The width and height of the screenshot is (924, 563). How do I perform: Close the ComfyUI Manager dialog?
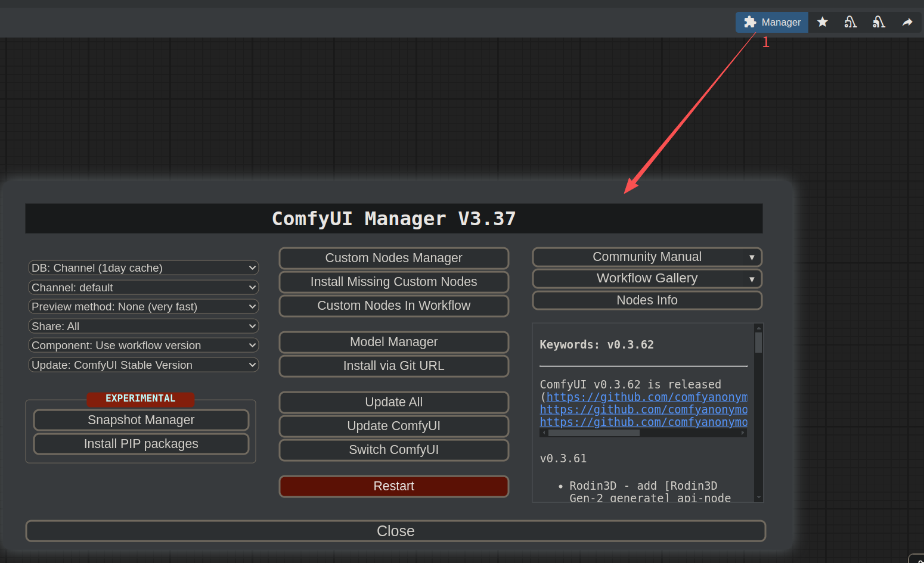(396, 531)
